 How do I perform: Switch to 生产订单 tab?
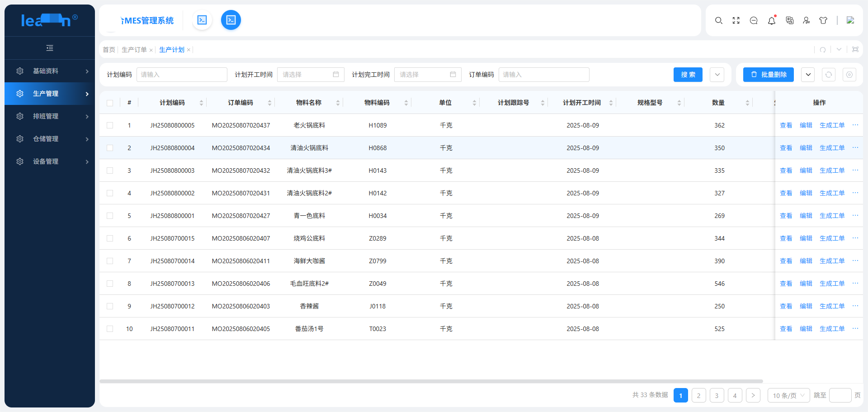click(134, 50)
